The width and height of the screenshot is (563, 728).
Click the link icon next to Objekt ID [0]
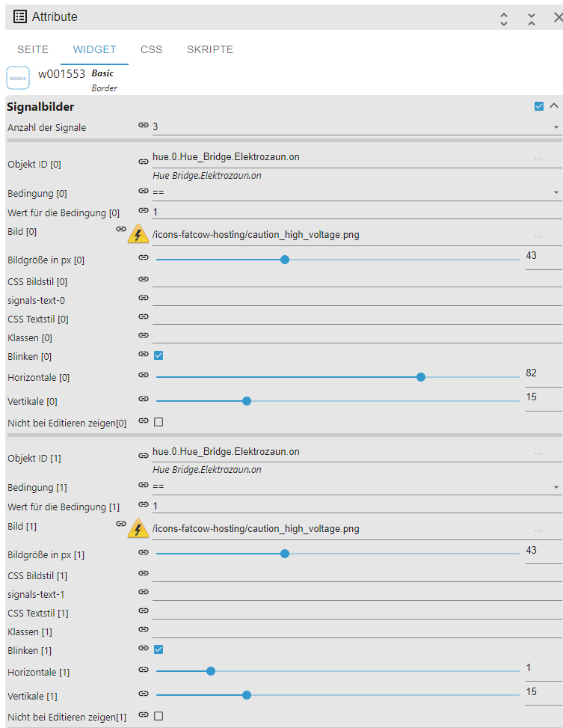point(144,161)
